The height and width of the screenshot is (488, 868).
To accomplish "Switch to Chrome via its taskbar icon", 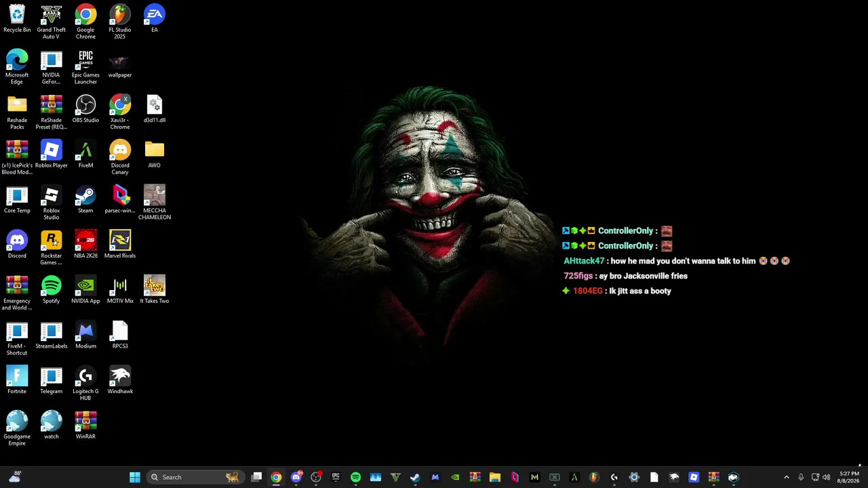I will click(276, 477).
